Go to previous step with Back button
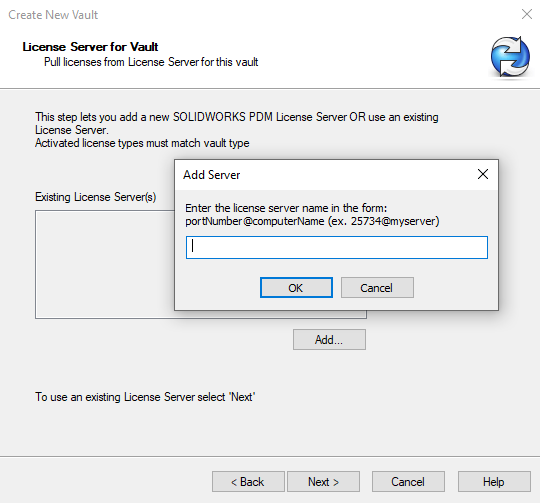 (248, 481)
